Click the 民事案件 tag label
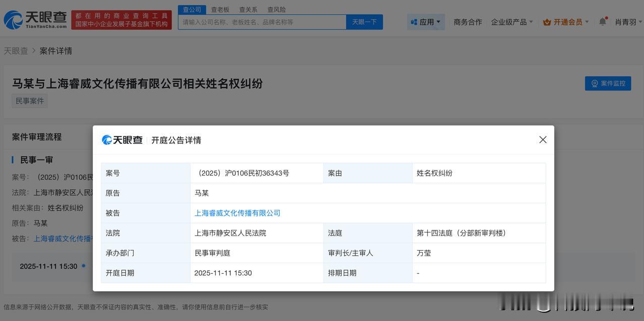The height and width of the screenshot is (321, 644). pyautogui.click(x=30, y=101)
